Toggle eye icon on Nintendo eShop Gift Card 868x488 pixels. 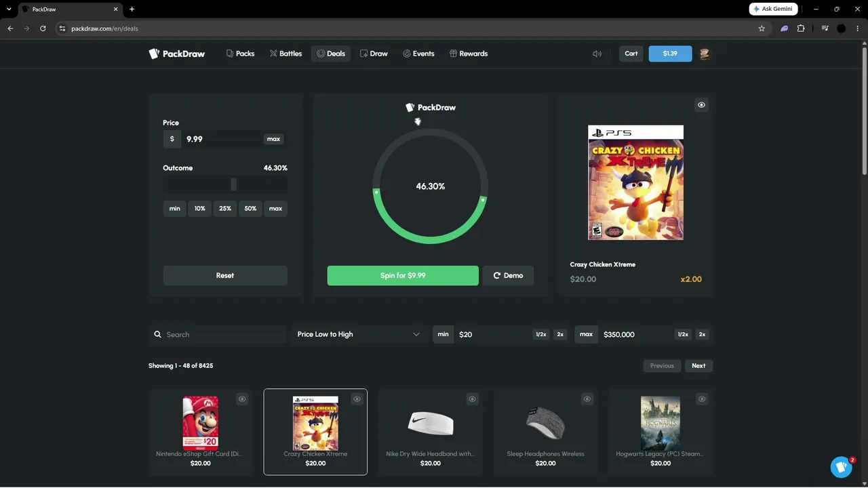click(242, 399)
